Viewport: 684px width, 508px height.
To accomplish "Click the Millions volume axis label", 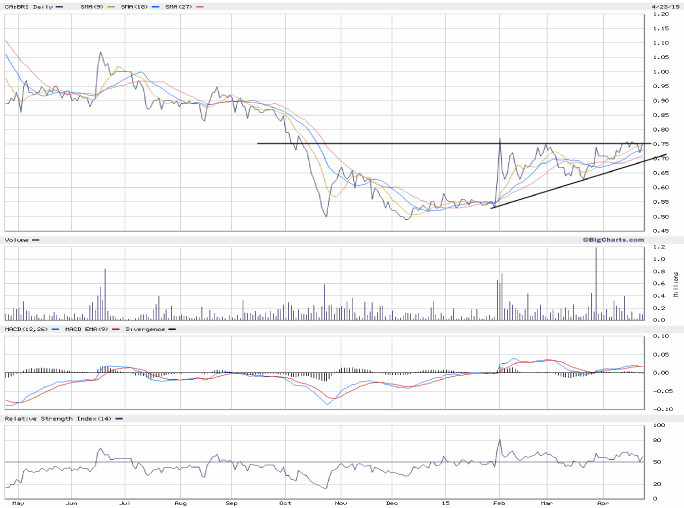I will click(x=676, y=283).
